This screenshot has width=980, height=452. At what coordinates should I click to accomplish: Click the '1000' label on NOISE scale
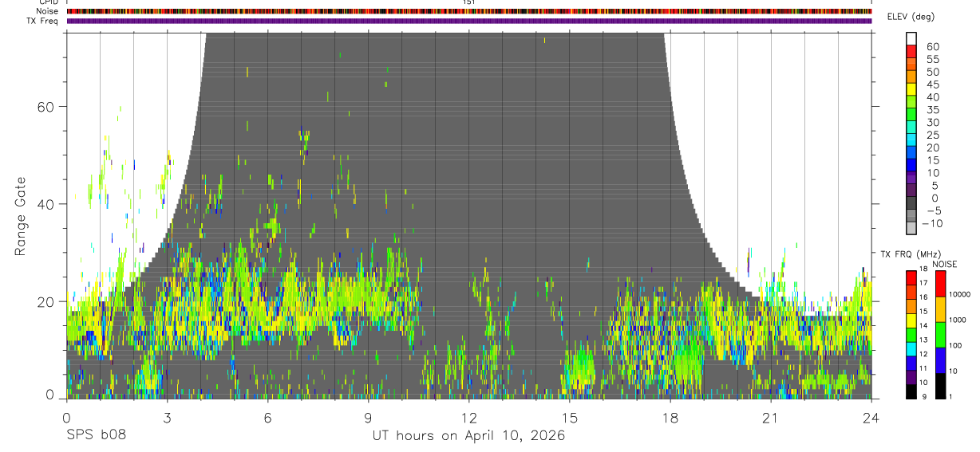point(958,320)
